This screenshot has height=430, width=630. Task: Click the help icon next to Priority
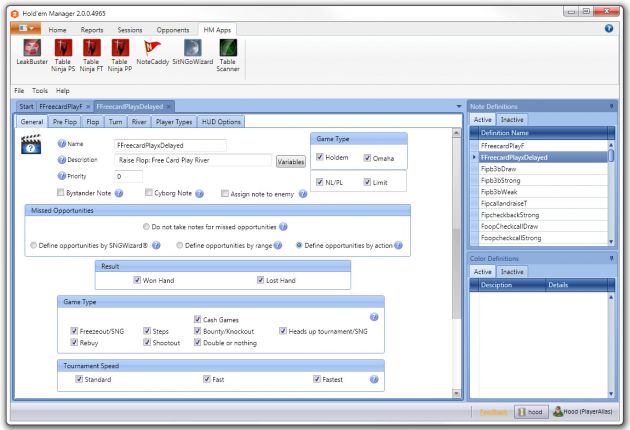(x=61, y=176)
